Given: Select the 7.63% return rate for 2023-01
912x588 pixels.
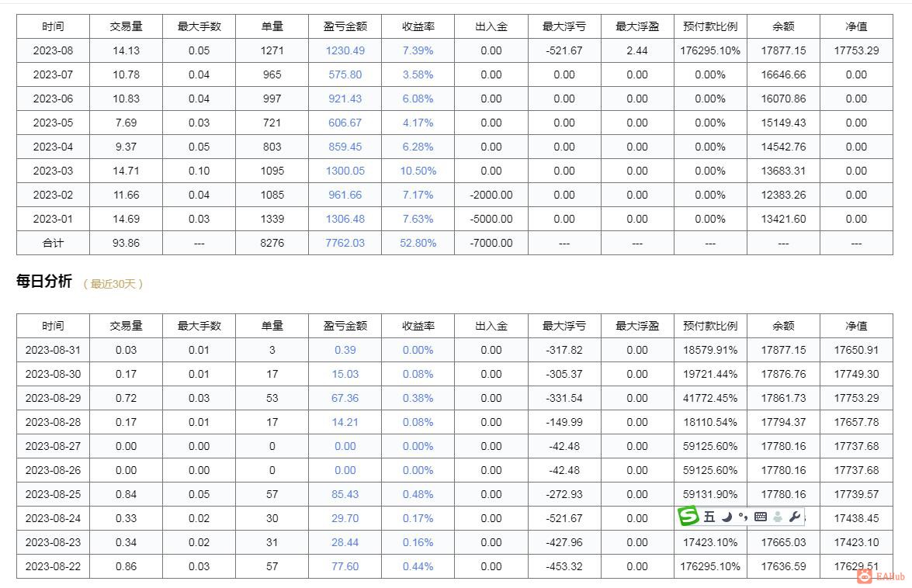Looking at the screenshot, I should click(x=418, y=219).
